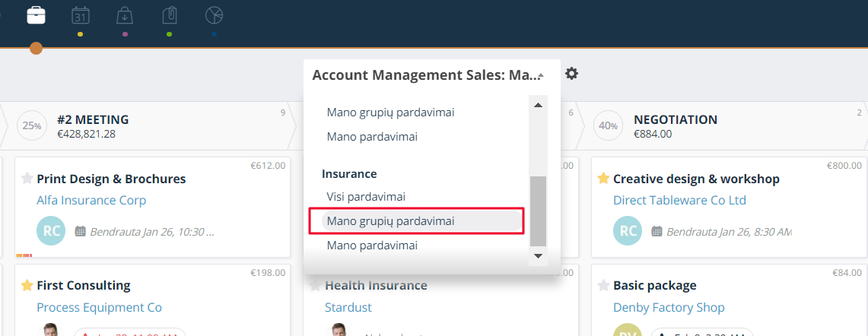The width and height of the screenshot is (868, 336).
Task: Open the calendar icon in top bar
Action: (x=81, y=15)
